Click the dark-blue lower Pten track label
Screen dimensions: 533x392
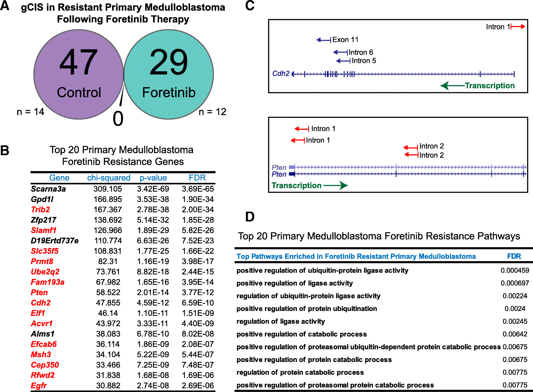(x=279, y=174)
